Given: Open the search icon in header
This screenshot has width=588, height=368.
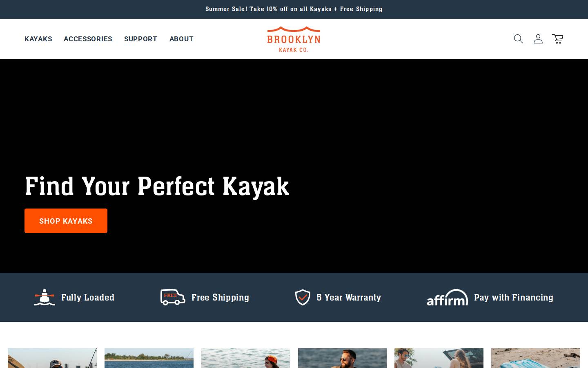Looking at the screenshot, I should coord(518,39).
